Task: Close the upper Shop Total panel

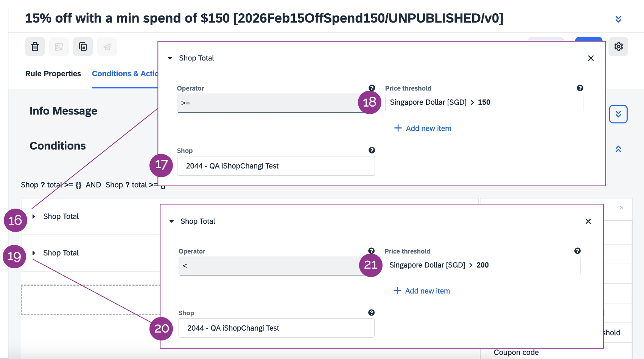Action: [x=591, y=58]
